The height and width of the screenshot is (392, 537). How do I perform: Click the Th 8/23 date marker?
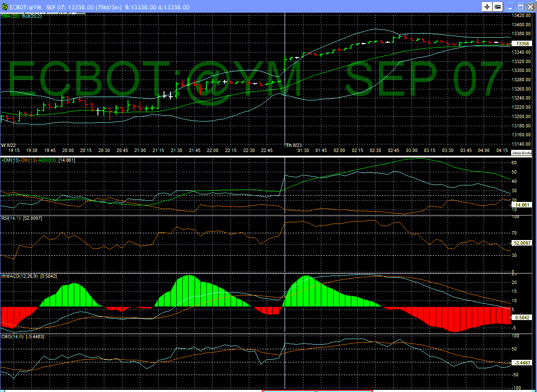coord(293,145)
